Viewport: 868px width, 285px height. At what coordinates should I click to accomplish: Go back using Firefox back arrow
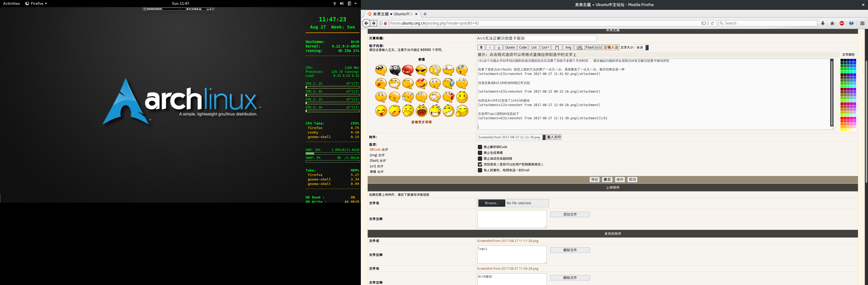[x=366, y=23]
